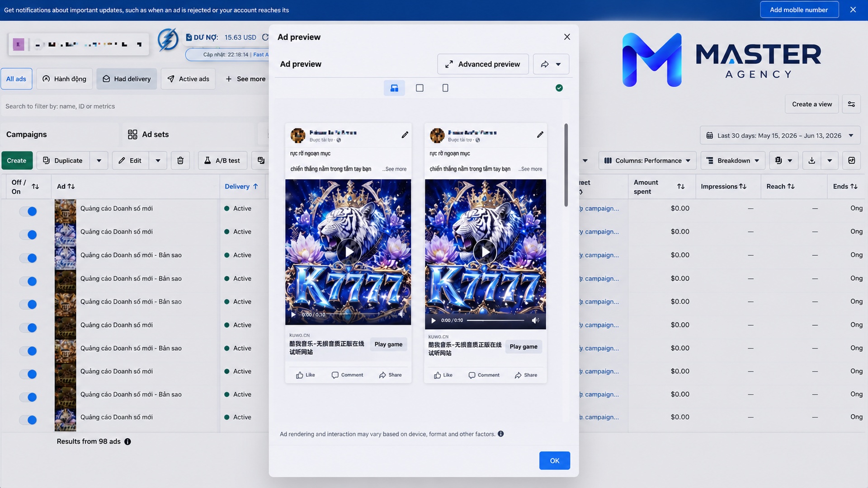The image size is (868, 488).
Task: Dismiss the notification banner
Action: click(x=853, y=10)
